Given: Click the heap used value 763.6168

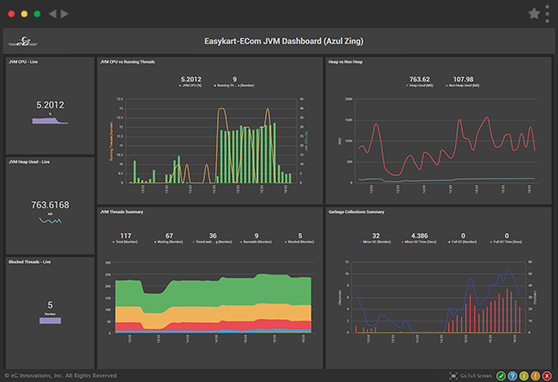Looking at the screenshot, I should coord(50,205).
